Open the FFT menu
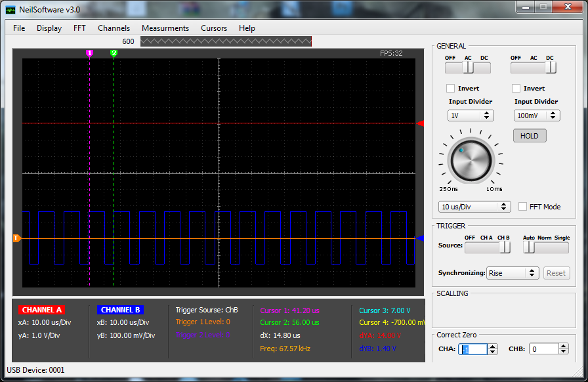The image size is (588, 382). [79, 28]
